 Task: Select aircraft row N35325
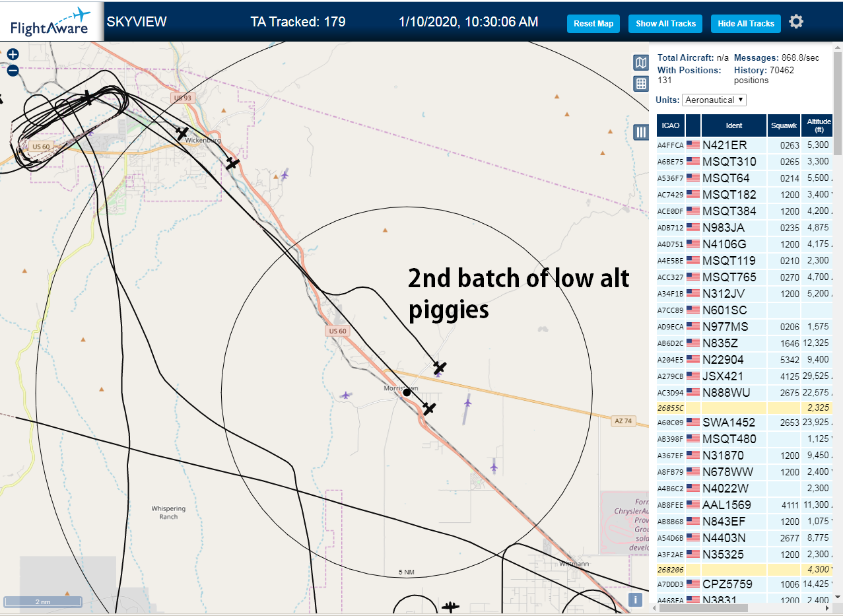point(745,555)
